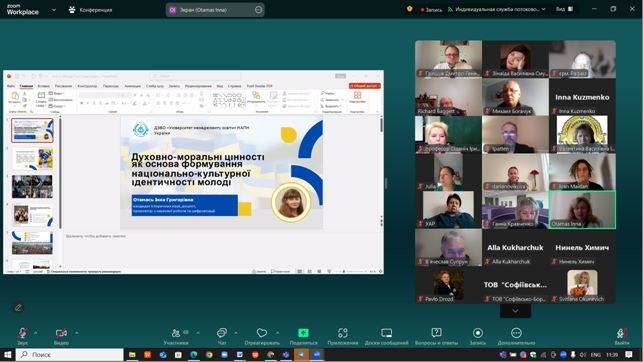This screenshot has width=643, height=362.
Task: Click the Вставка tab in shared PowerPoint
Action: point(43,86)
